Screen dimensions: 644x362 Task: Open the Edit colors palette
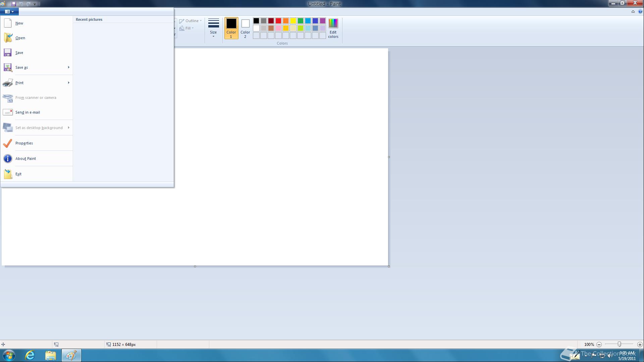(333, 28)
